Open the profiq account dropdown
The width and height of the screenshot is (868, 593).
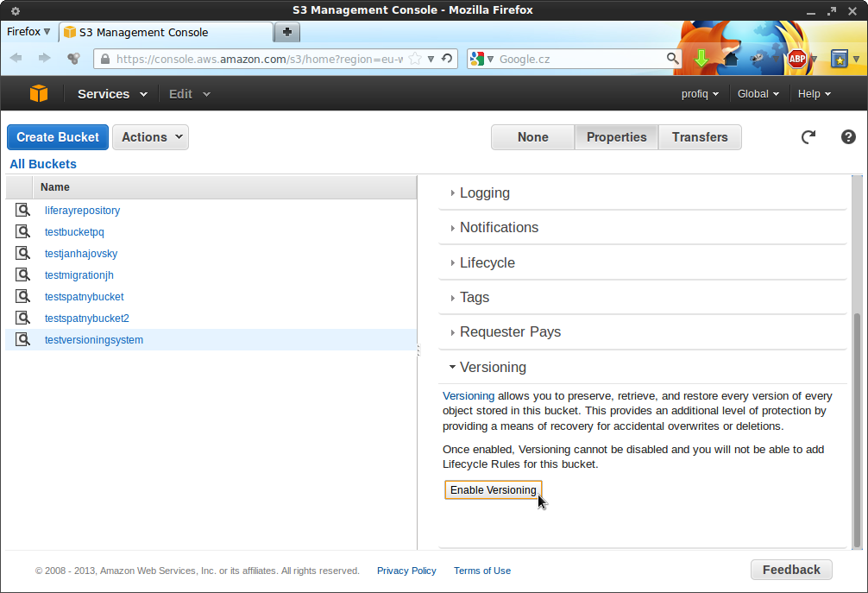click(700, 94)
